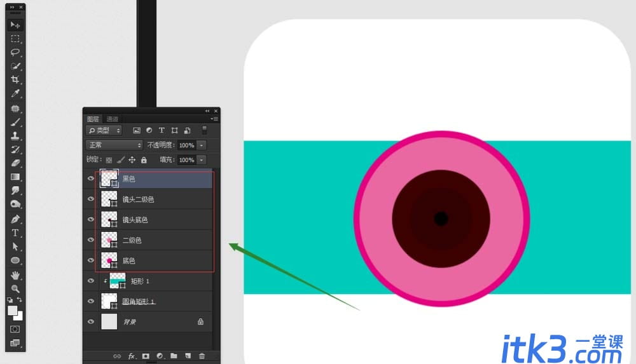Lock layer position
The width and height of the screenshot is (636, 364).
(132, 160)
